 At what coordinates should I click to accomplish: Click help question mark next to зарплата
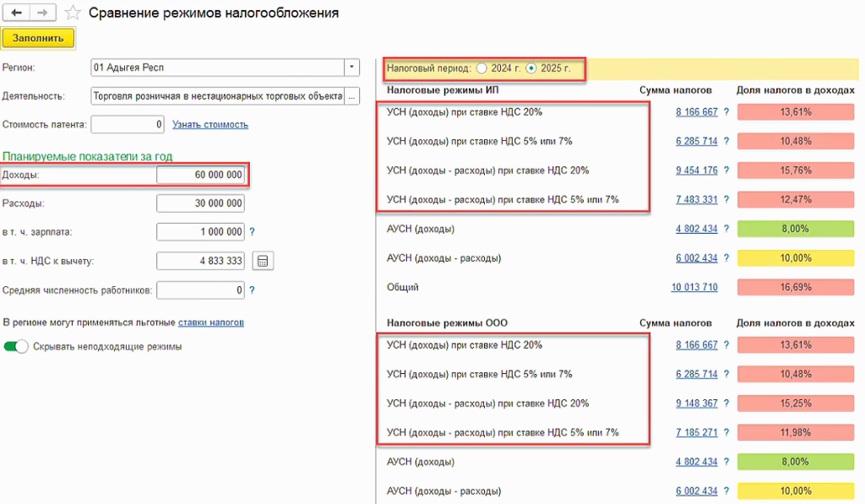point(252,232)
